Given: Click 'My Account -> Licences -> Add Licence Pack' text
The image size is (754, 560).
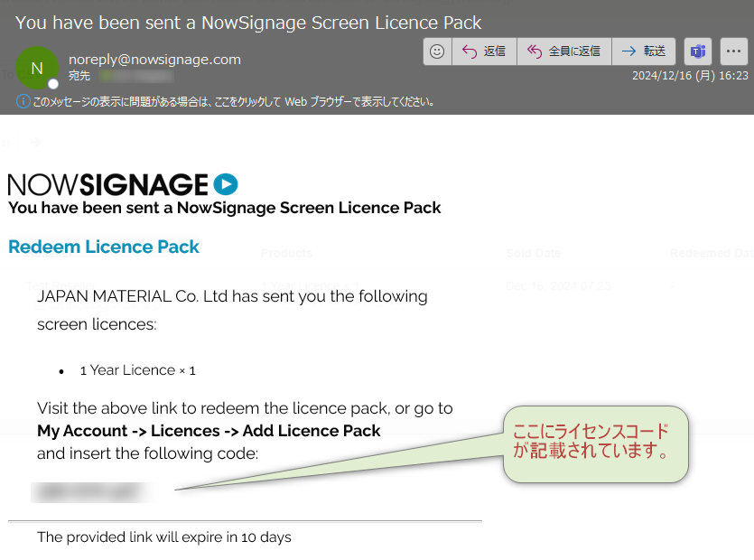Looking at the screenshot, I should pyautogui.click(x=209, y=431).
